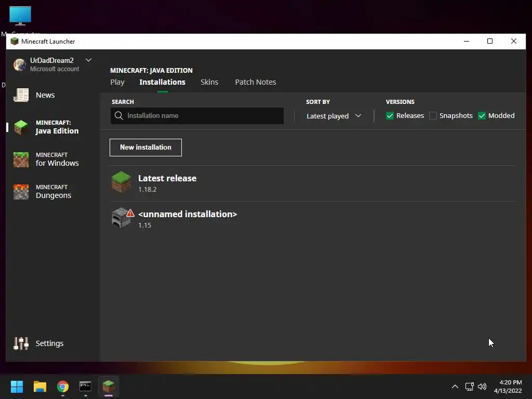Open My Computer desktop icon
Screen dimensions: 532x399
click(20, 16)
